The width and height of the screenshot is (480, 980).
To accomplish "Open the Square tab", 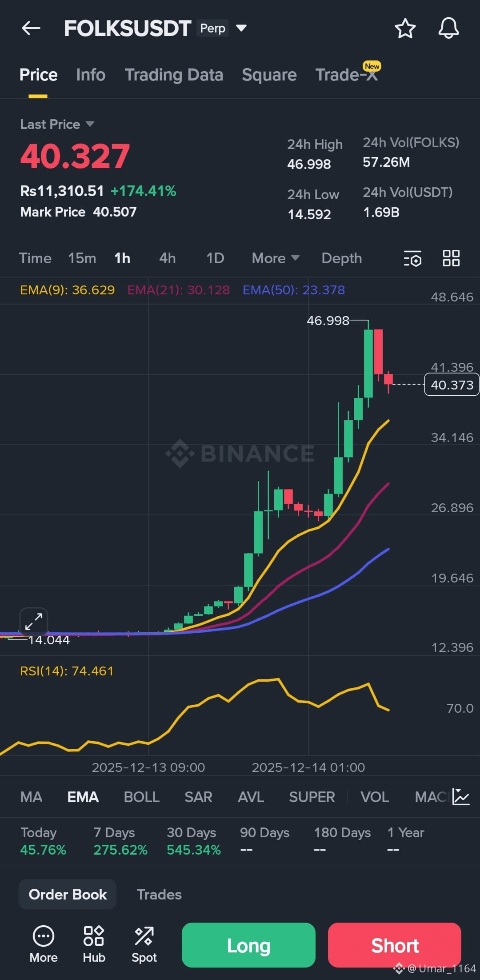I will [269, 75].
